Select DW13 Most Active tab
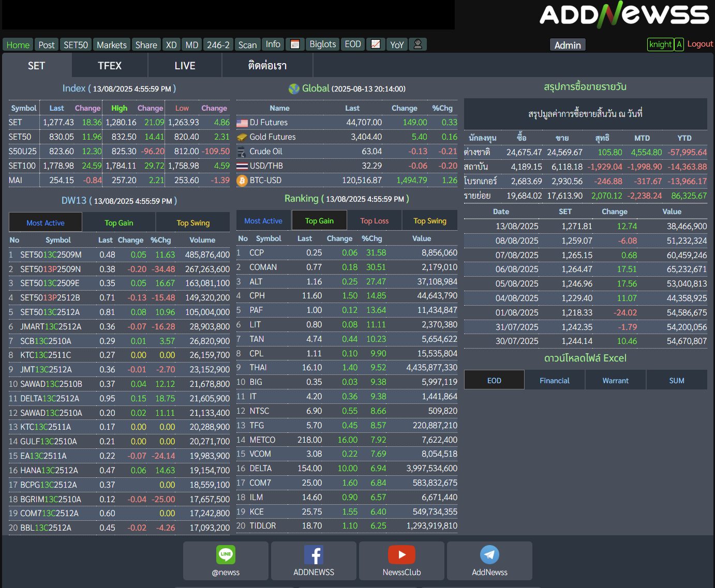The height and width of the screenshot is (588, 715). 46,223
